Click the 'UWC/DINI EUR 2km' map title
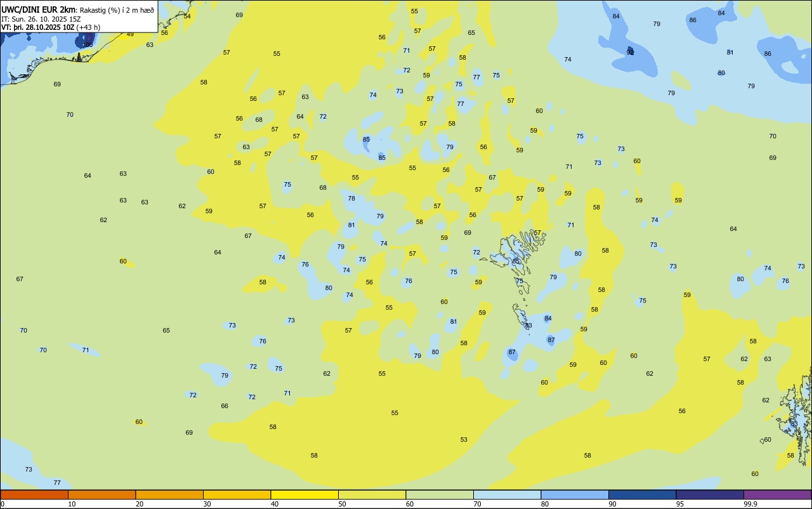The width and height of the screenshot is (812, 509). tap(38, 9)
